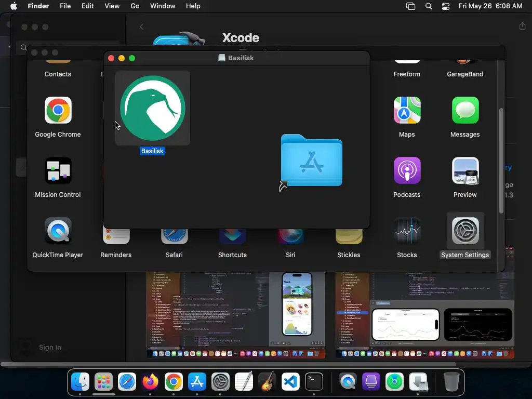Open the second Xcode screenshot thumbnail

pyautogui.click(x=425, y=315)
